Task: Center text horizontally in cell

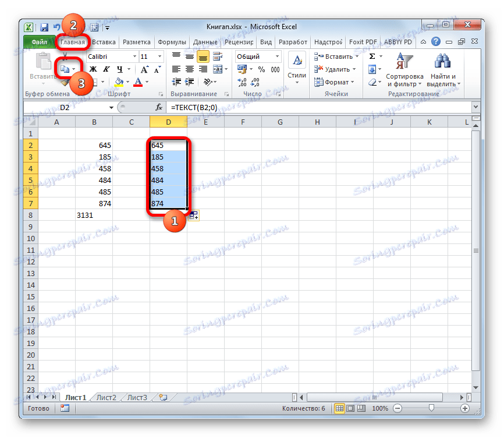Action: coord(189,69)
